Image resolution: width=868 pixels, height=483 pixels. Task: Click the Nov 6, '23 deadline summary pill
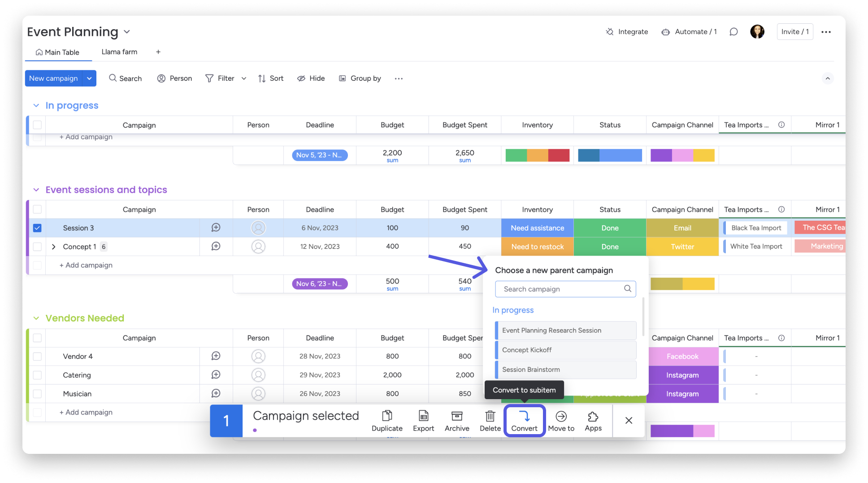click(x=320, y=283)
